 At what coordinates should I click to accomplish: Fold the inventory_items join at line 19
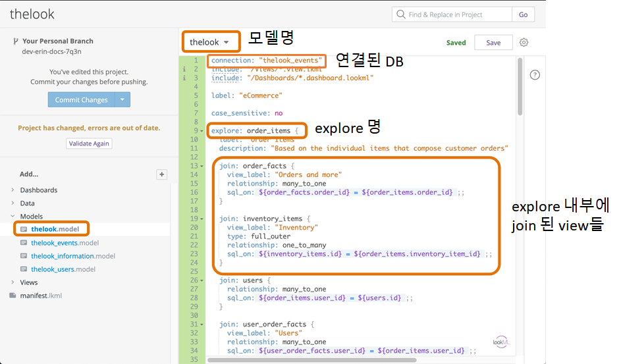tap(202, 219)
